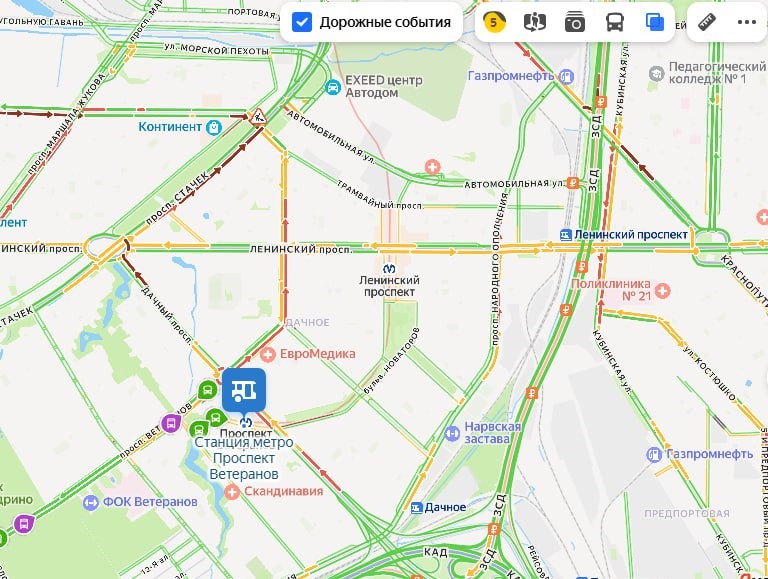Select the Нарвская застава label
768x579 pixels.
(492, 433)
